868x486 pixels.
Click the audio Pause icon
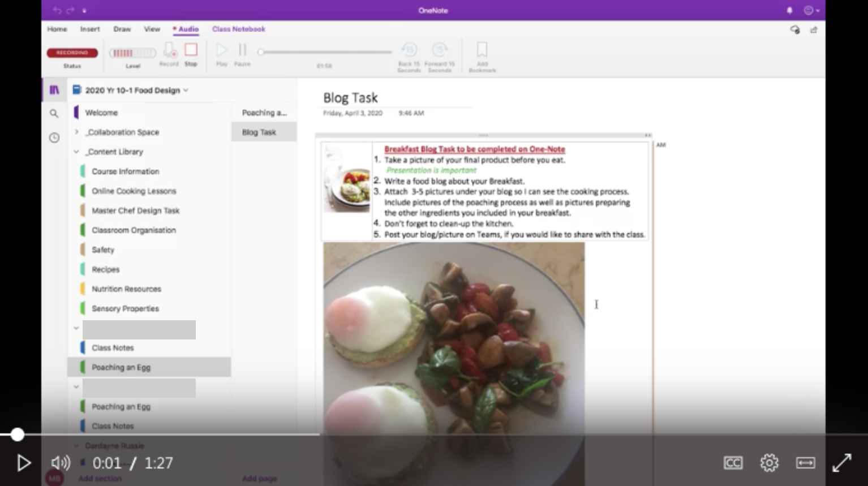click(242, 50)
